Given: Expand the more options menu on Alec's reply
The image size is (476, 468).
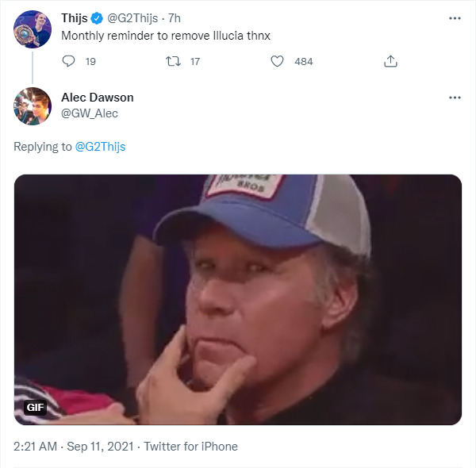Looking at the screenshot, I should [455, 98].
